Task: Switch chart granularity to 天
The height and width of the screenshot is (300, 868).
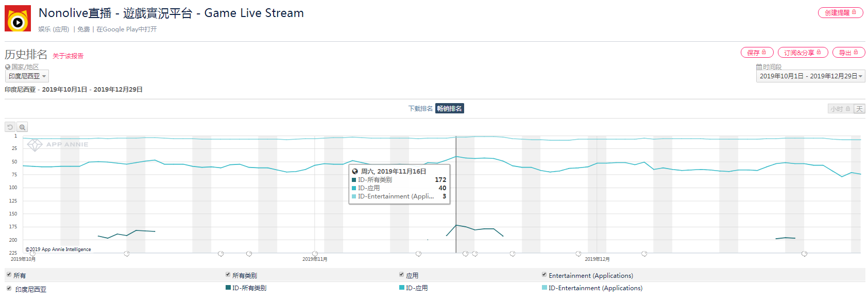Action: coord(859,109)
